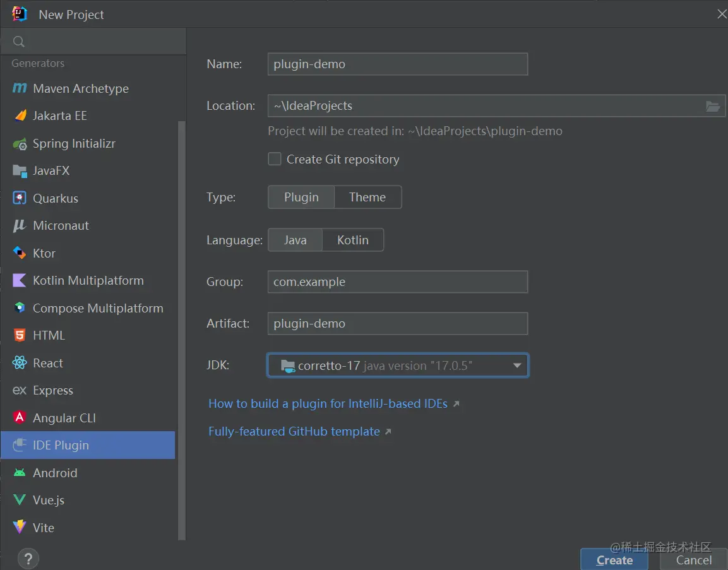Click the Compose Multiplatform icon

[x=20, y=307]
